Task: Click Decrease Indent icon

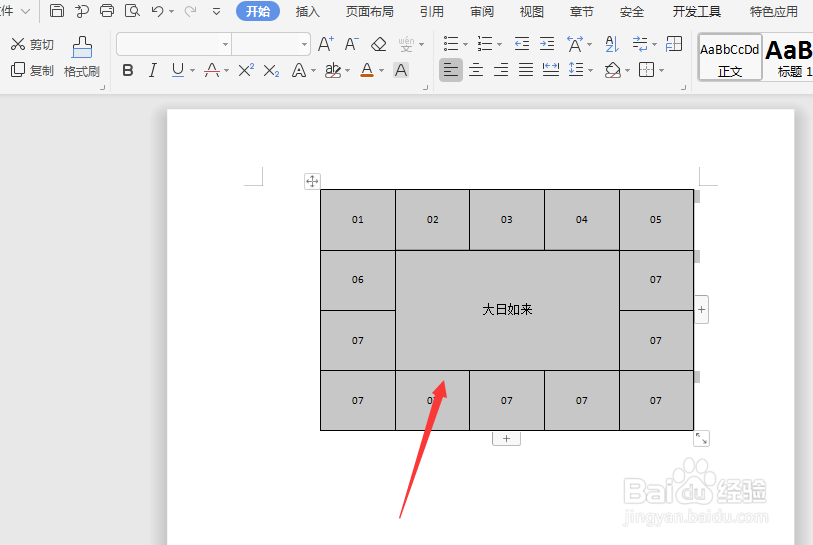Action: (x=522, y=44)
